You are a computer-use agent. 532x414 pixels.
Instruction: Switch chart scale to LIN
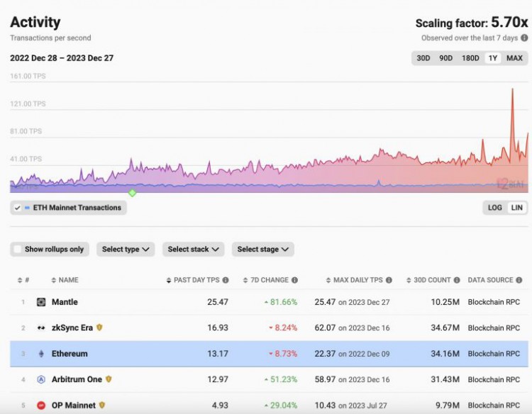click(516, 208)
